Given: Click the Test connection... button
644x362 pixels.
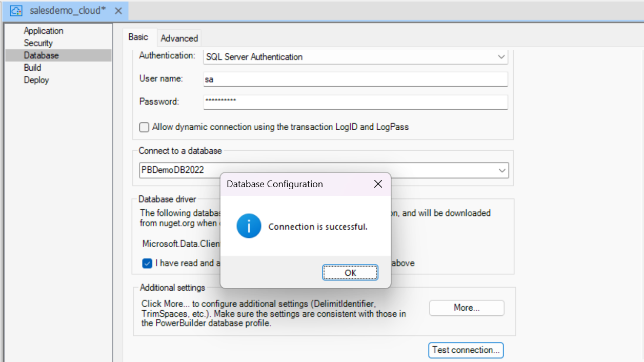Looking at the screenshot, I should point(466,350).
